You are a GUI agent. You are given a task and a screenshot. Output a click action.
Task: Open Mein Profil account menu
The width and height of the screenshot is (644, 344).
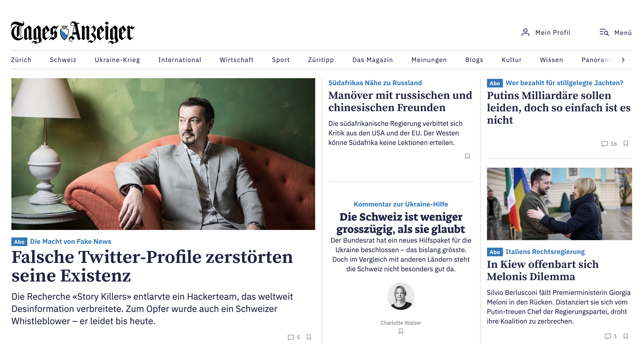[553, 33]
